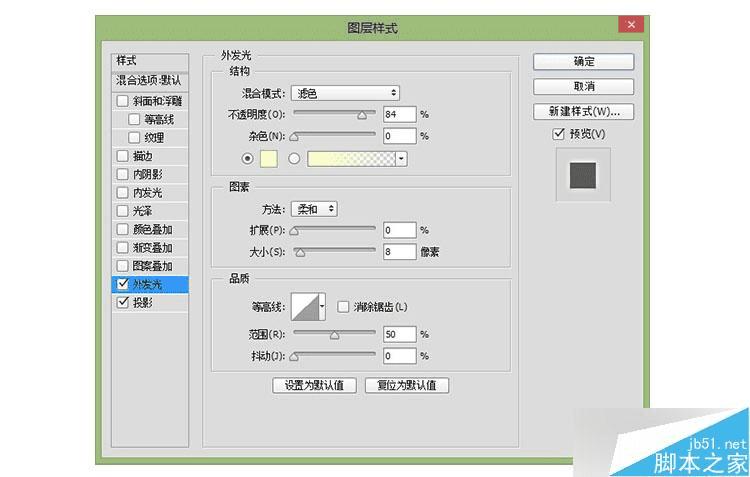Screen dimensions: 750x477
Task: Enable the 斜面和浮雕 checkbox
Action: (x=122, y=101)
